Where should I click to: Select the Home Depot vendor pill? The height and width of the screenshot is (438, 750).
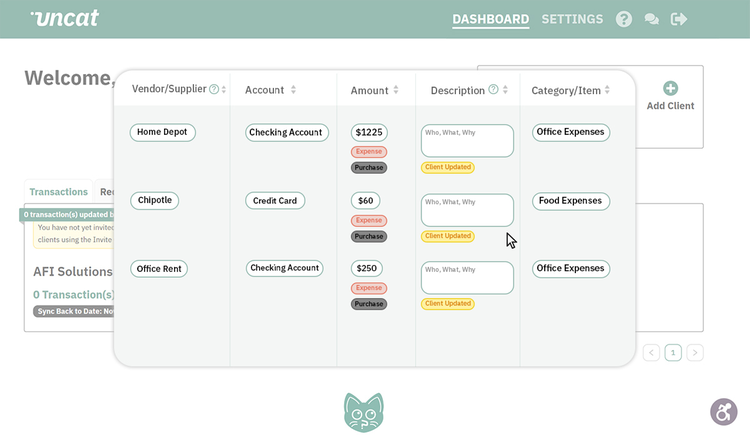[x=162, y=132]
